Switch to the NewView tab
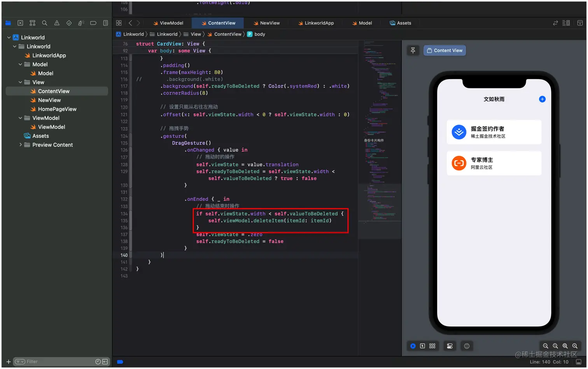 pyautogui.click(x=266, y=23)
